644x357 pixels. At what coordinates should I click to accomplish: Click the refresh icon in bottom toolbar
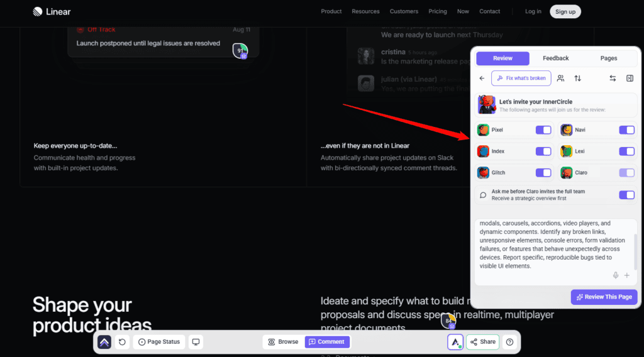click(x=122, y=342)
